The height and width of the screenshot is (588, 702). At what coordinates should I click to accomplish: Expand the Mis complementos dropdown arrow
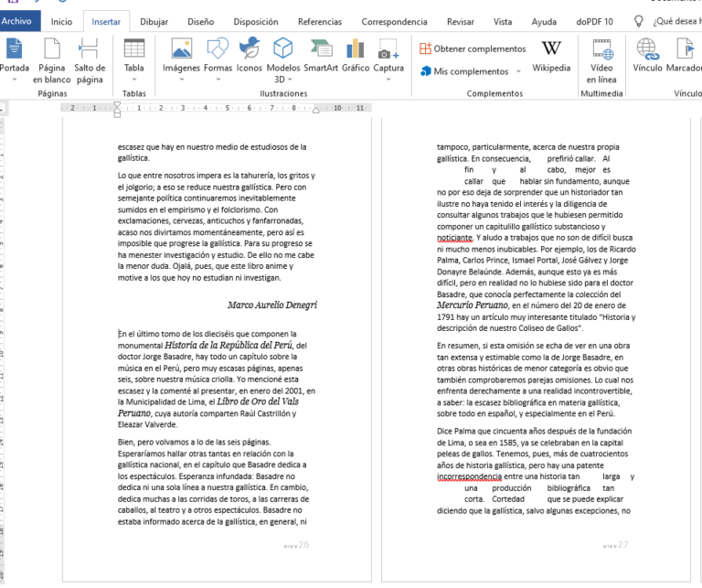click(x=518, y=71)
